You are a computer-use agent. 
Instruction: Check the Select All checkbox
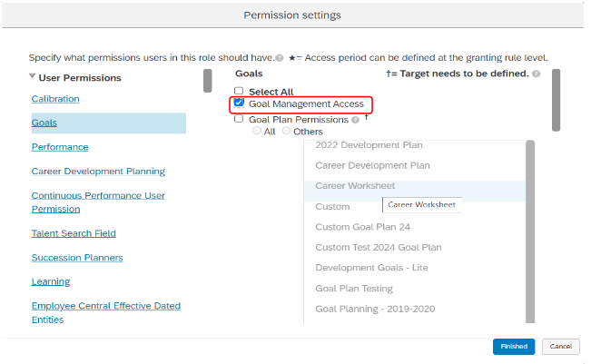(239, 91)
